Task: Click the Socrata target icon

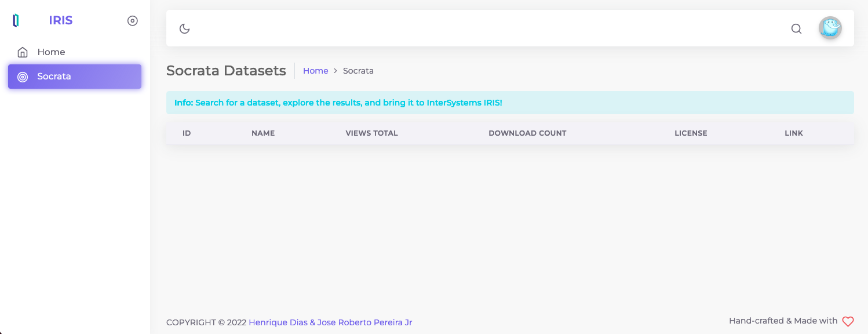Action: [x=23, y=77]
